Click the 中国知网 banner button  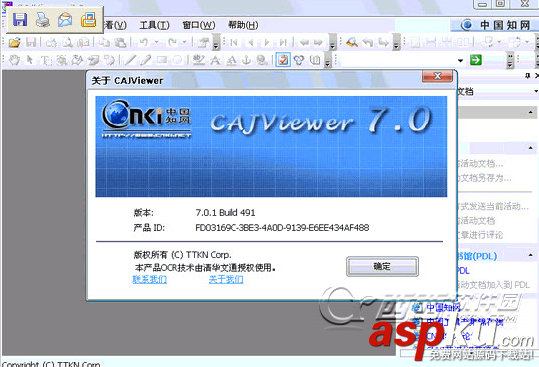pos(495,25)
